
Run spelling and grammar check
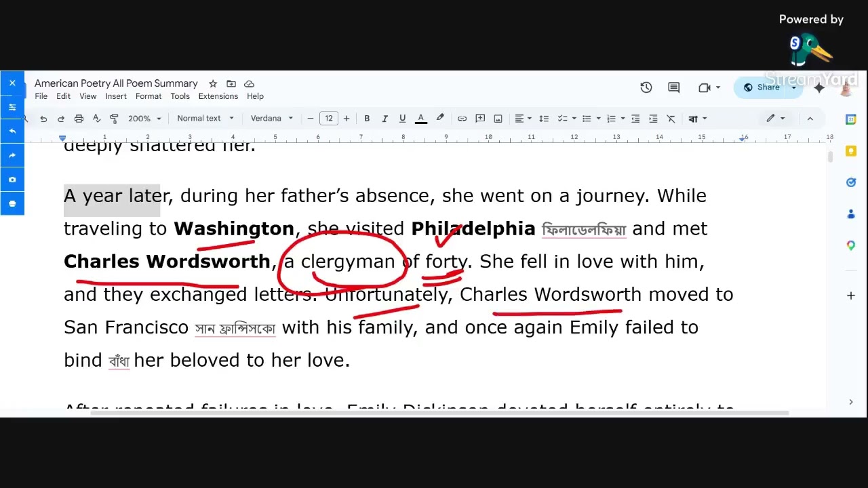point(96,119)
